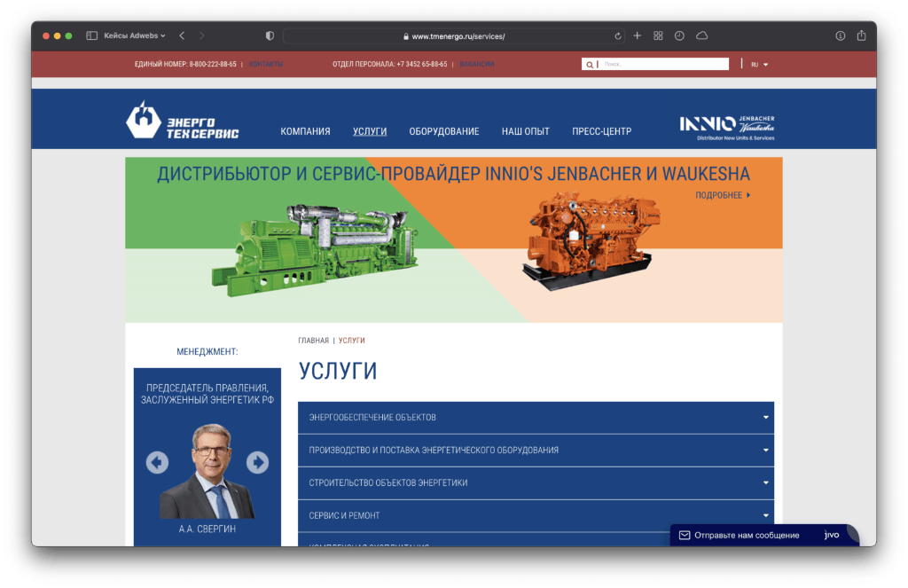Expand ЭНЕРГООБЕСПЕЧЕНИЕ ОБЪЕКТОВ section
This screenshot has height=588, width=908.
click(x=536, y=418)
